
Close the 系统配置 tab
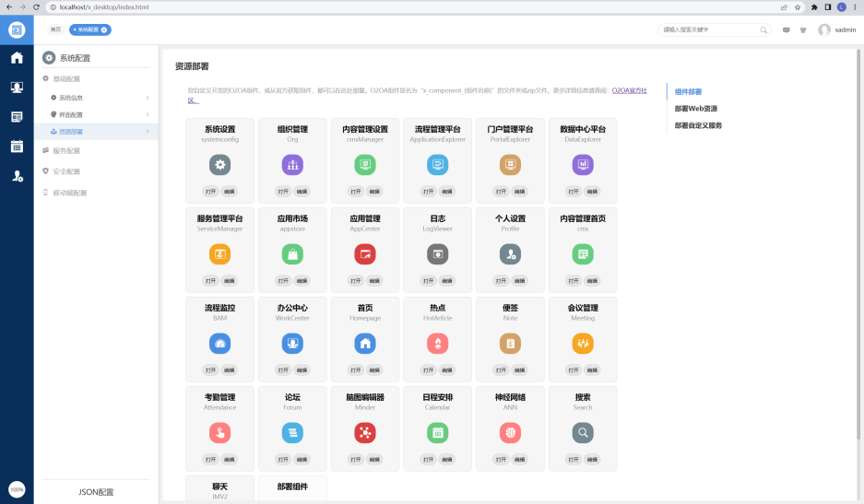point(104,29)
